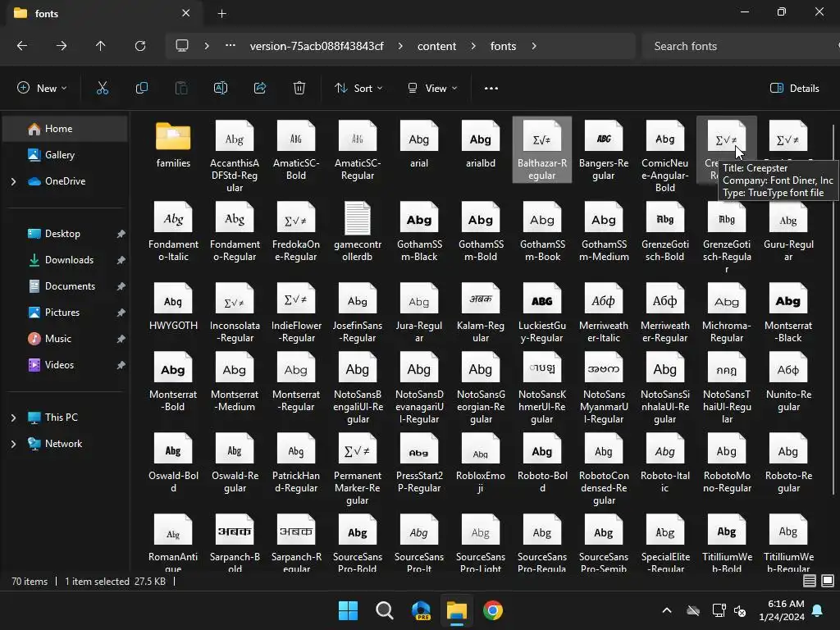Toggle the Details pane
Viewport: 840px width, 630px height.
[794, 89]
